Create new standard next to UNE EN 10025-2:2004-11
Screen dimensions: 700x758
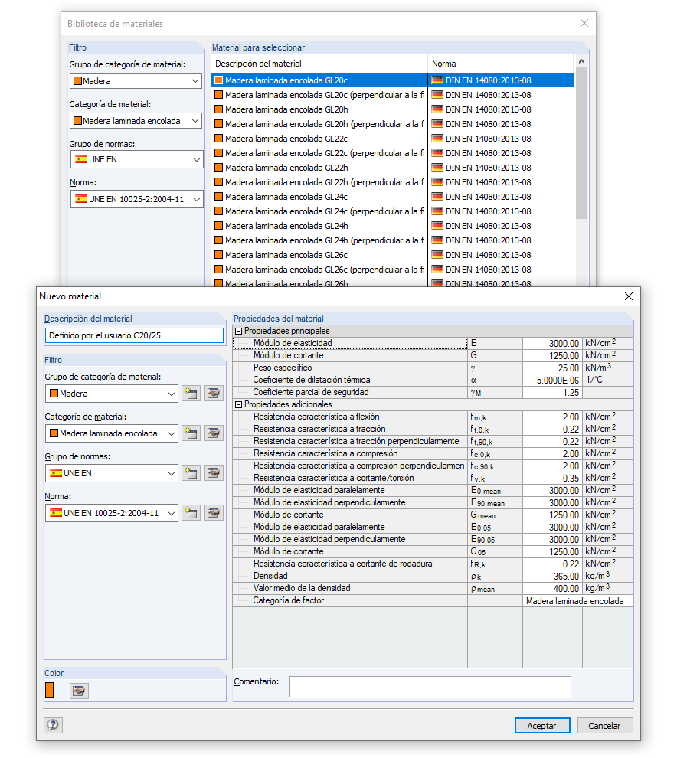coord(191,513)
